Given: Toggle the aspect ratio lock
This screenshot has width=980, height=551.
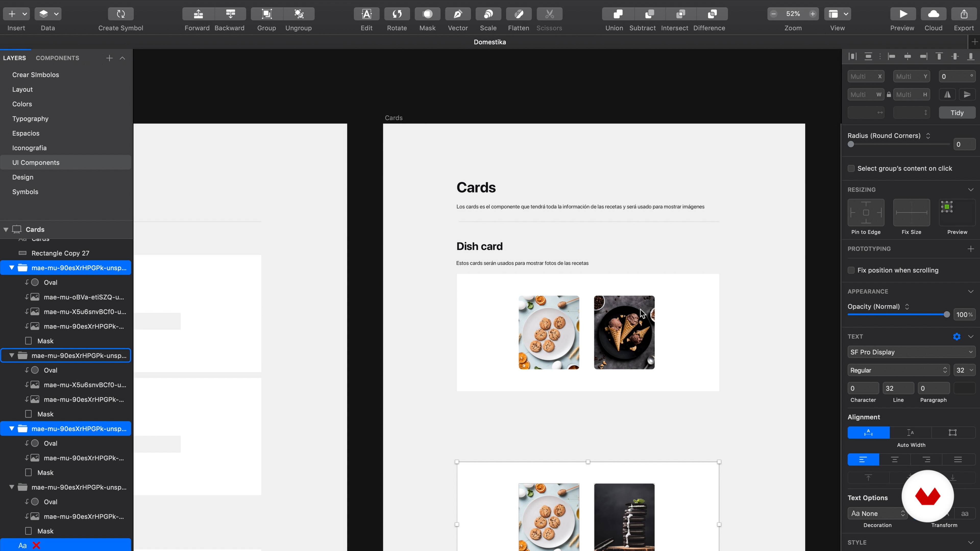Looking at the screenshot, I should pyautogui.click(x=889, y=95).
